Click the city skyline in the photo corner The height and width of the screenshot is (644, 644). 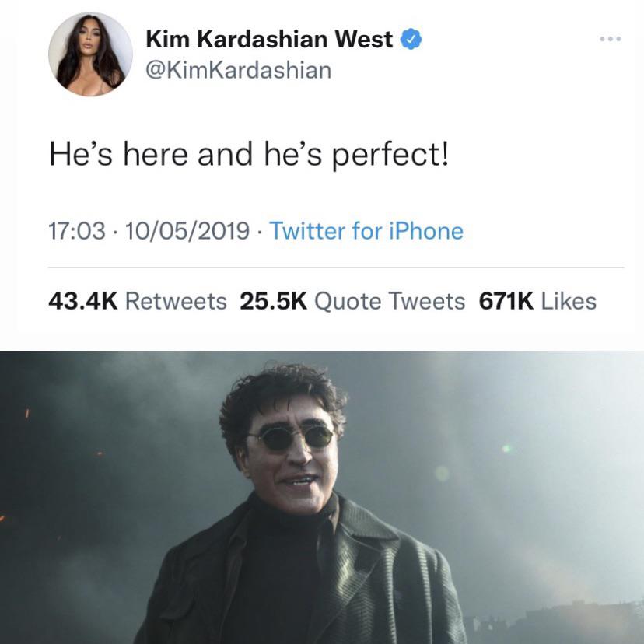click(557, 621)
